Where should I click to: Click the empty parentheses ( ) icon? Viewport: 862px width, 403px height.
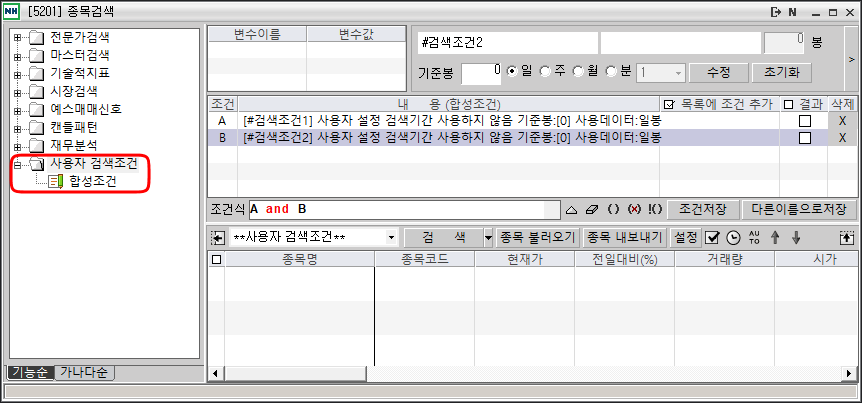tap(613, 209)
